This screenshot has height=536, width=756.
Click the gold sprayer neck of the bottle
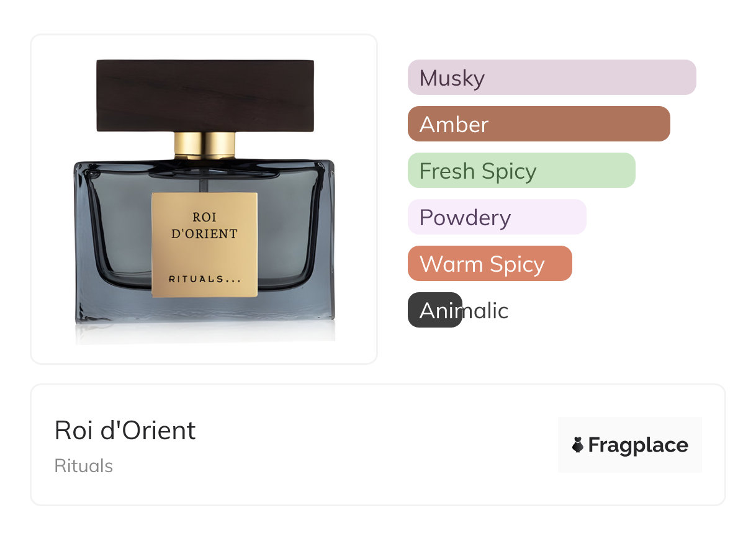(205, 146)
